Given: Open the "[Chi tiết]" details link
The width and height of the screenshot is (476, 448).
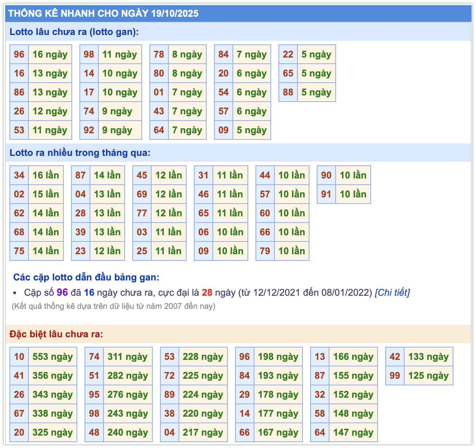Looking at the screenshot, I should [x=392, y=292].
